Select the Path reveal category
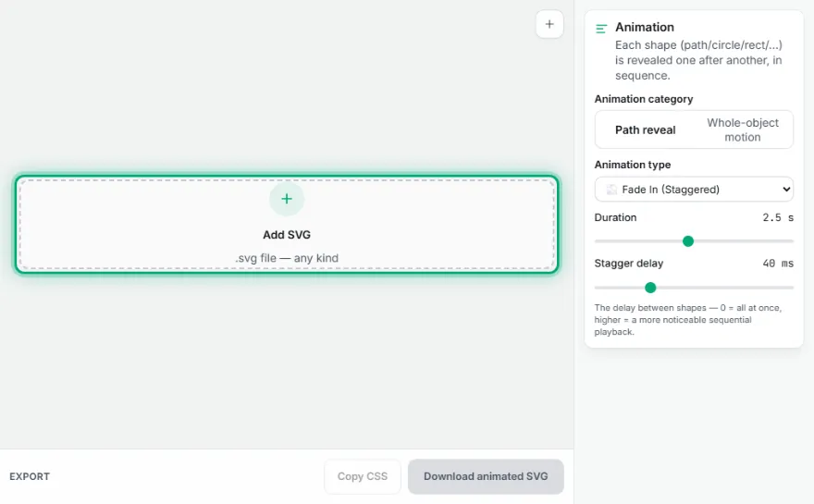 (645, 129)
